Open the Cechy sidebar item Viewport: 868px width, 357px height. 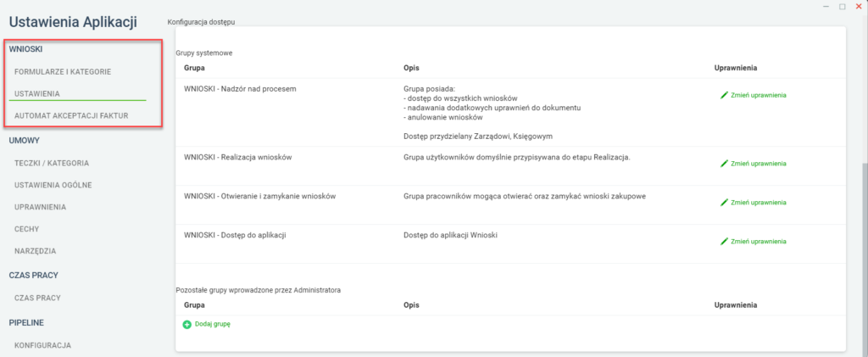(26, 229)
